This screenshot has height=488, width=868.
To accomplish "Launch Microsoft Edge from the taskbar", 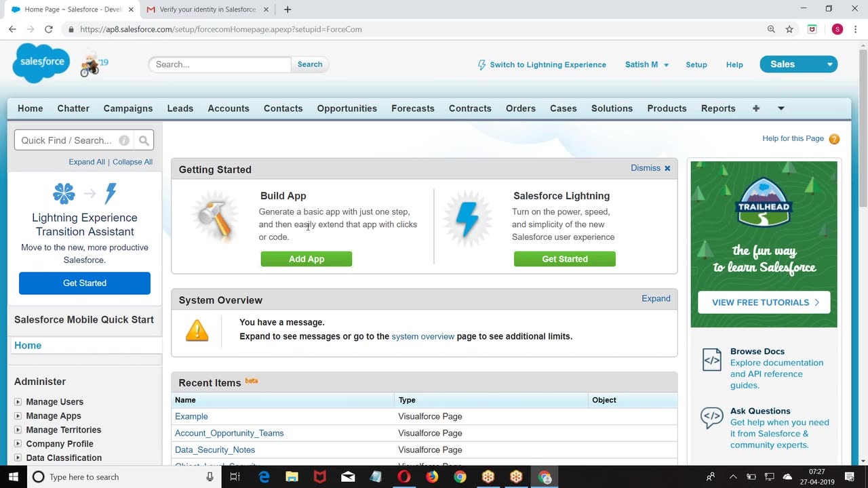I will pyautogui.click(x=264, y=476).
